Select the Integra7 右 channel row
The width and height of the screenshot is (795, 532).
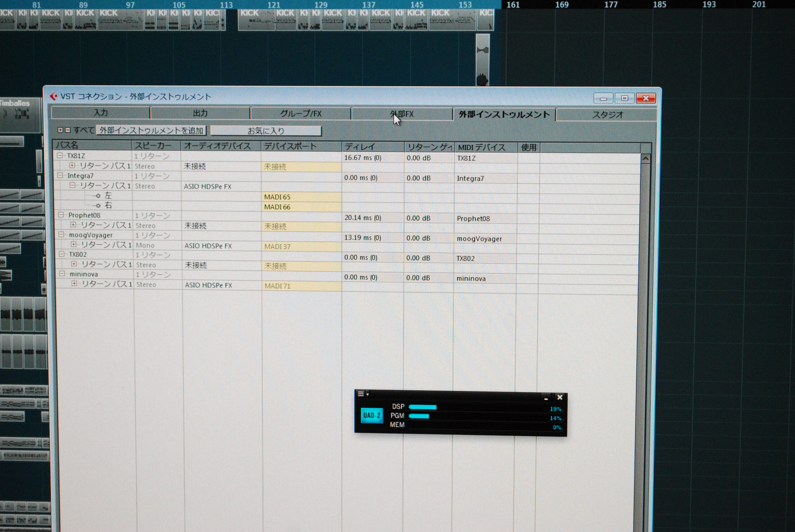point(108,205)
